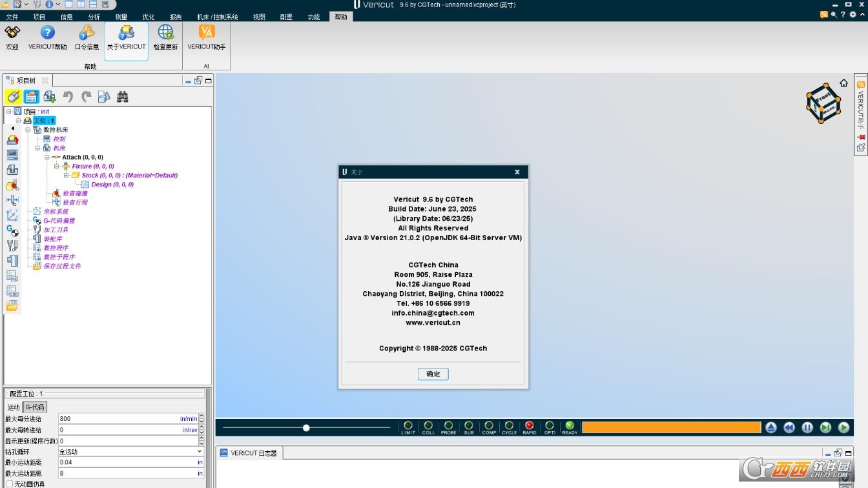
Task: Collapse the 工位 : 1 tree node
Action: (x=18, y=121)
